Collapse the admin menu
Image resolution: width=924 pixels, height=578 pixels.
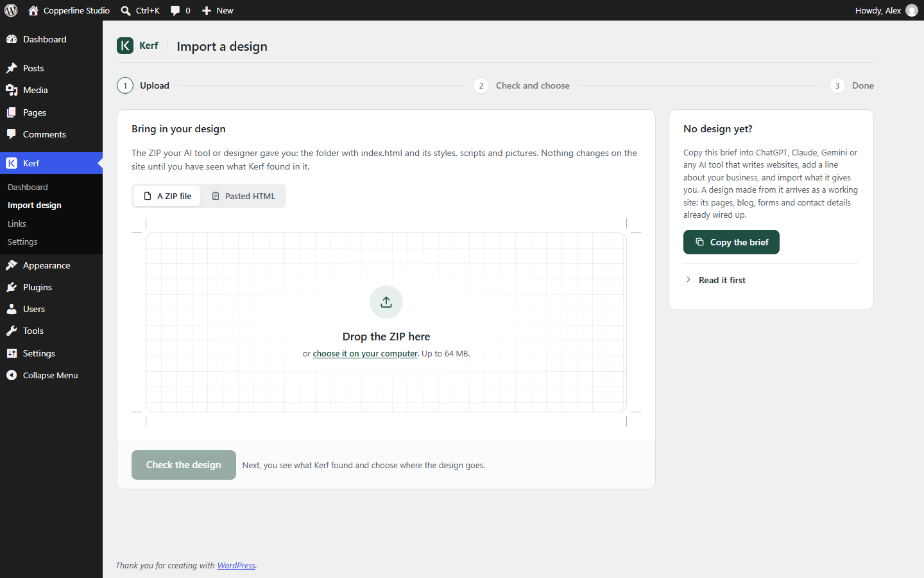point(51,375)
